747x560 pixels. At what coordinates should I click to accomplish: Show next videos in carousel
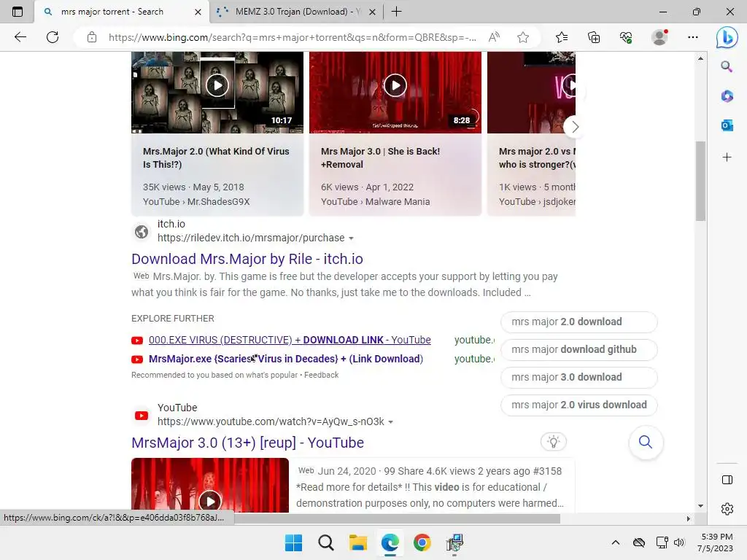pyautogui.click(x=575, y=127)
